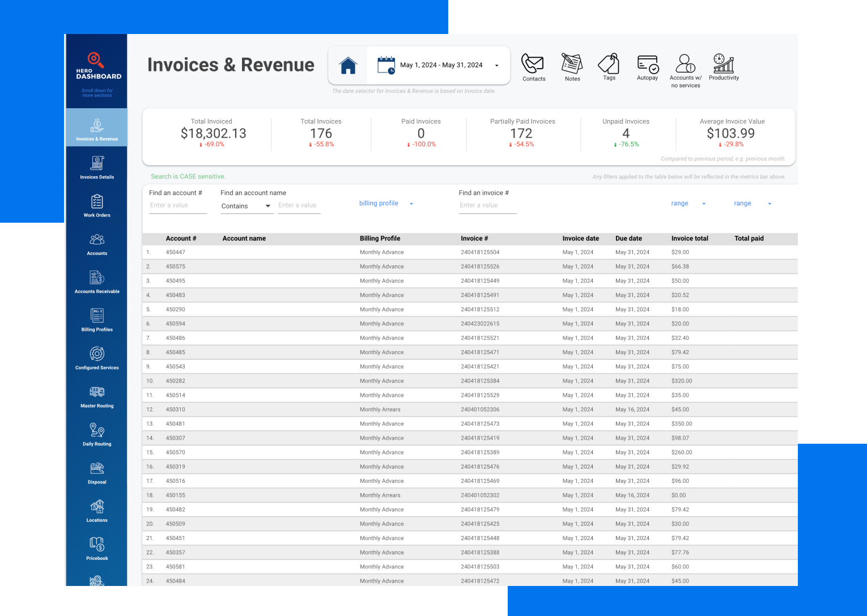Open the second range filter dropdown
Image resolution: width=867 pixels, height=616 pixels.
tap(753, 203)
